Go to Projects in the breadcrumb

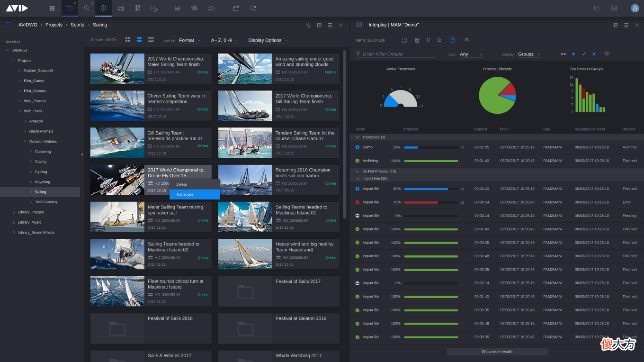tap(54, 25)
